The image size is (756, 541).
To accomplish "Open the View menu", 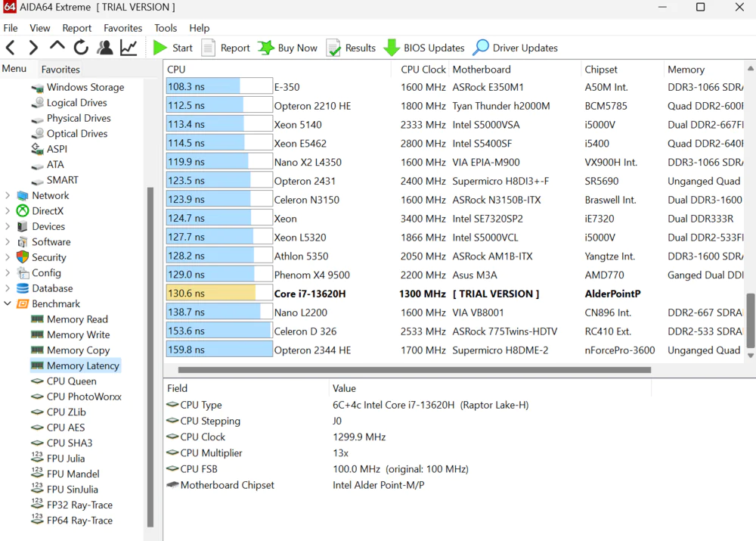I will click(x=39, y=28).
